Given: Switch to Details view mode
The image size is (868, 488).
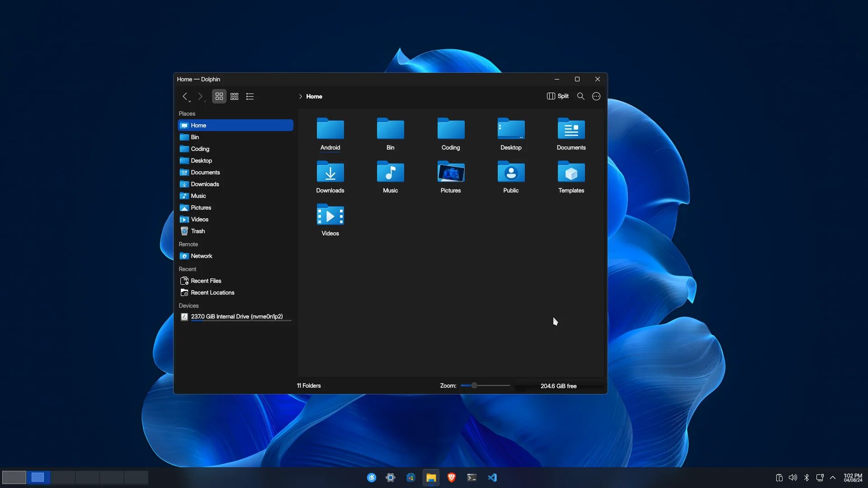Looking at the screenshot, I should tap(250, 96).
